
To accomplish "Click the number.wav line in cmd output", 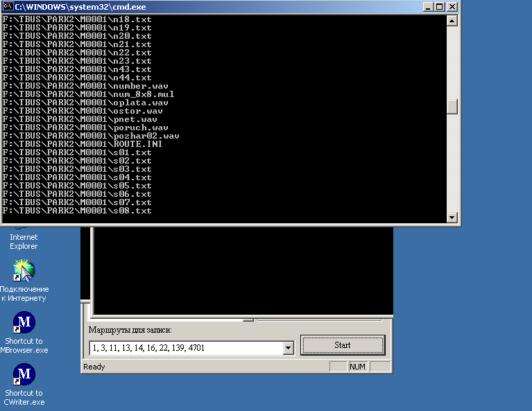I will (x=85, y=86).
